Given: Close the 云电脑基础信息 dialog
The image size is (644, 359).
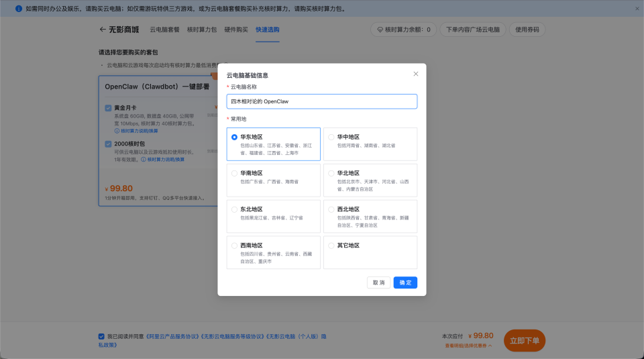Looking at the screenshot, I should point(416,74).
